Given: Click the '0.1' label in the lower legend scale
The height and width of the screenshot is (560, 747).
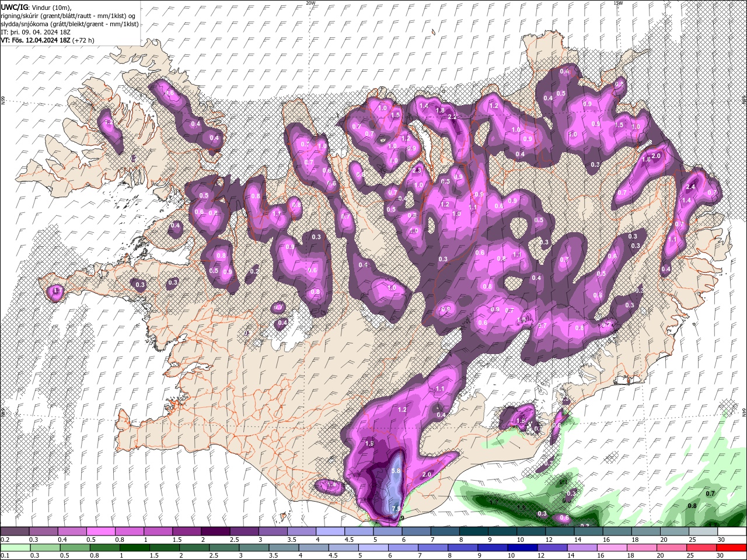Looking at the screenshot, I should pyautogui.click(x=5, y=556).
